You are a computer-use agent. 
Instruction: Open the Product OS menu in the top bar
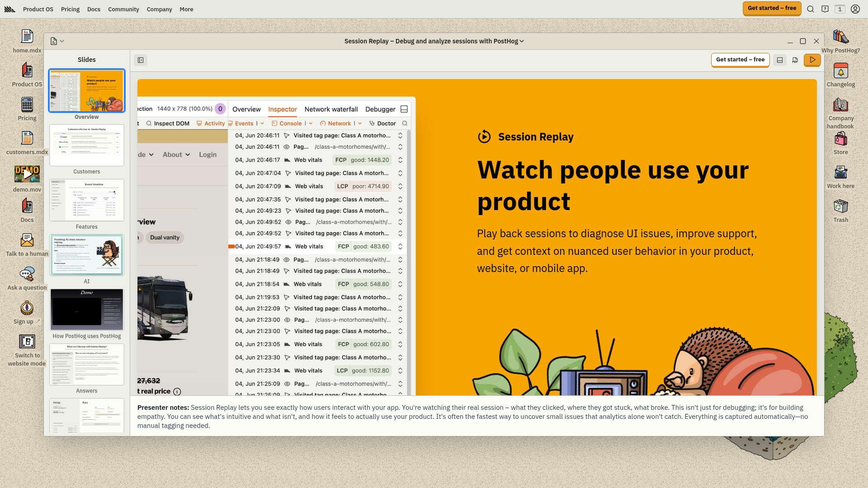pos(38,9)
